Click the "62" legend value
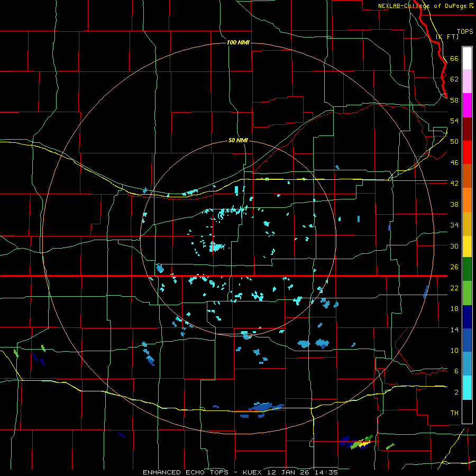This screenshot has height=476, width=476. click(x=454, y=79)
